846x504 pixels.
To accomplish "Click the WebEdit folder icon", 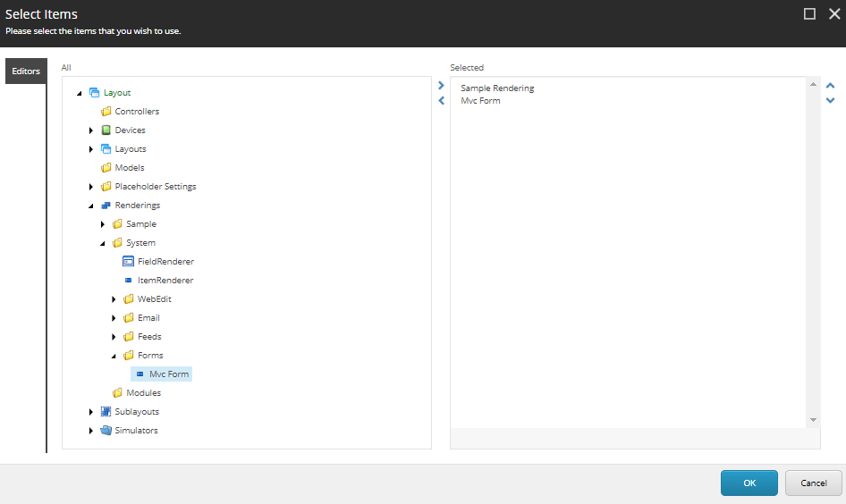I will pos(129,299).
